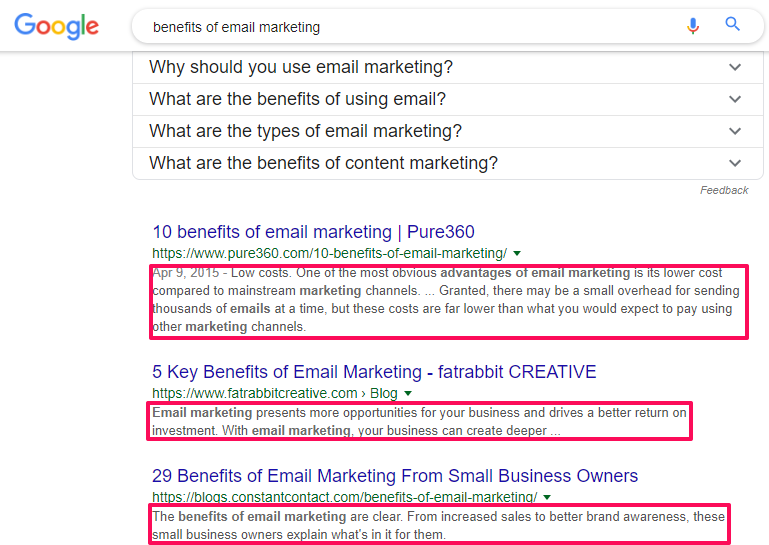The height and width of the screenshot is (545, 769).
Task: Expand "What are the benefits of content marketing?"
Action: click(x=323, y=163)
